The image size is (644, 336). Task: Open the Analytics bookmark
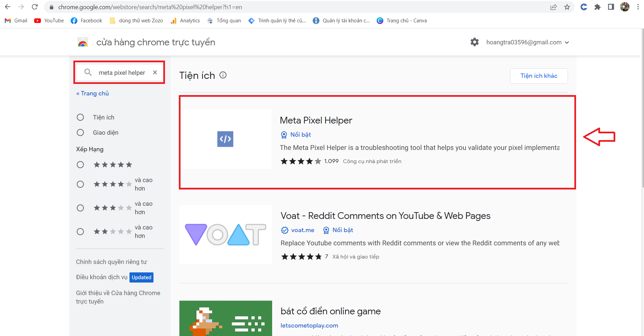click(185, 21)
